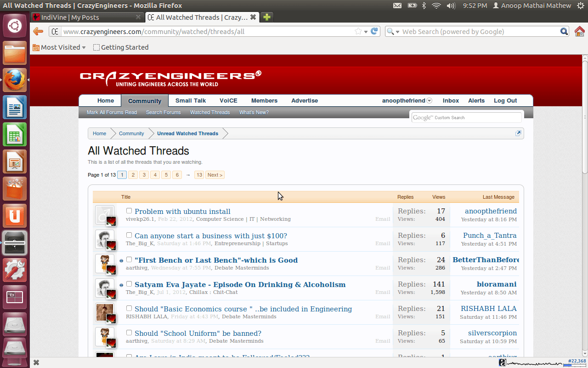Screen dimensions: 588x368
Task: Tick checkbox for business with just $100 thread
Action: [129, 235]
